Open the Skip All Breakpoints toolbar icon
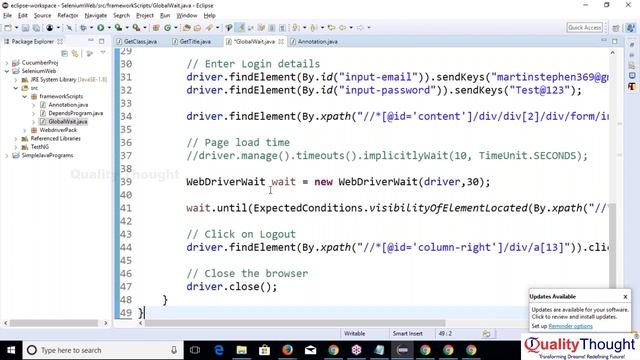Image resolution: width=640 pixels, height=360 pixels. (x=69, y=28)
